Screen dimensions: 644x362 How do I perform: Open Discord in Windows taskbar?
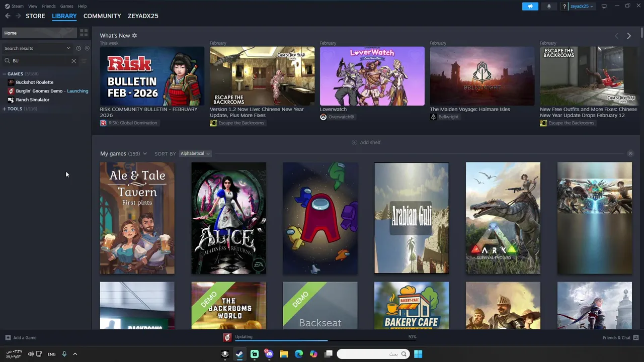(269, 354)
